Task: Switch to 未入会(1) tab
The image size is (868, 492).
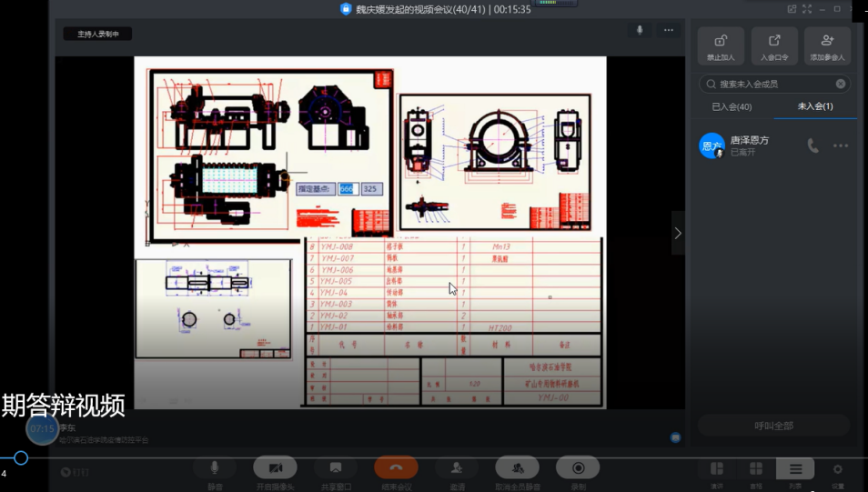Action: point(815,106)
